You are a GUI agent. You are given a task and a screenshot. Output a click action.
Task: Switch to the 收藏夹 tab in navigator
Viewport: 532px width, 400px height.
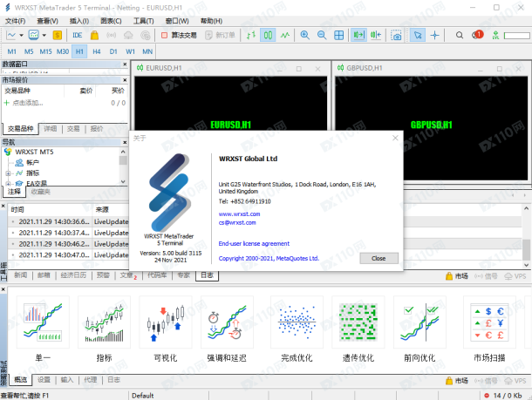pyautogui.click(x=40, y=192)
